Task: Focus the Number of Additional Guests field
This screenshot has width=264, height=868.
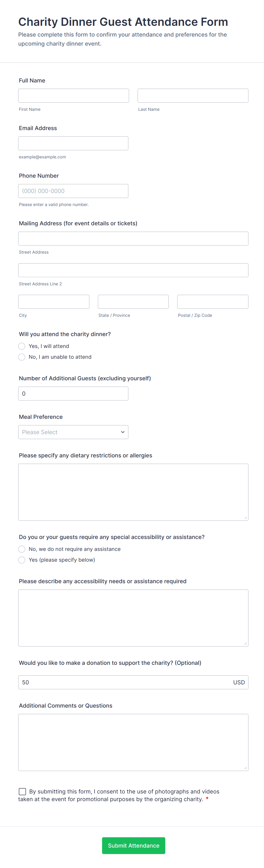Action: [73, 394]
